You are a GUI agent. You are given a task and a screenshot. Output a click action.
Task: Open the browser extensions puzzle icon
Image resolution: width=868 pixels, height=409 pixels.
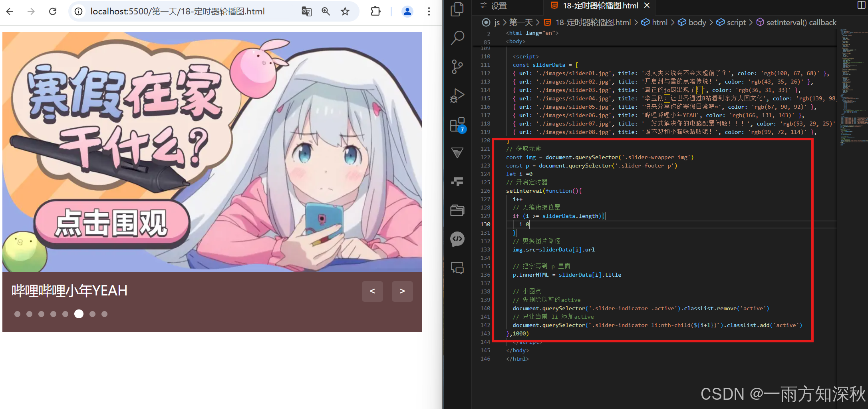375,12
